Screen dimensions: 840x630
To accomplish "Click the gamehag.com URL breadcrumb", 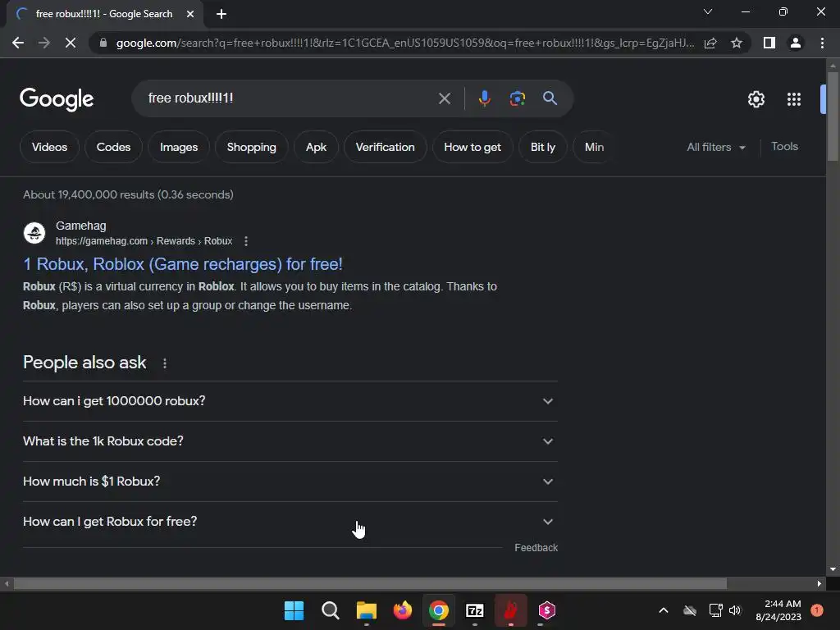I will click(x=144, y=241).
